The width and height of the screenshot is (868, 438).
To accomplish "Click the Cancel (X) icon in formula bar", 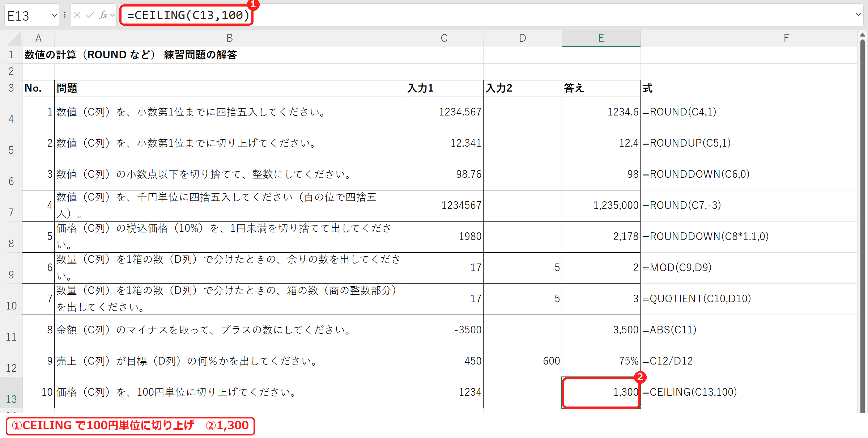I will [77, 15].
